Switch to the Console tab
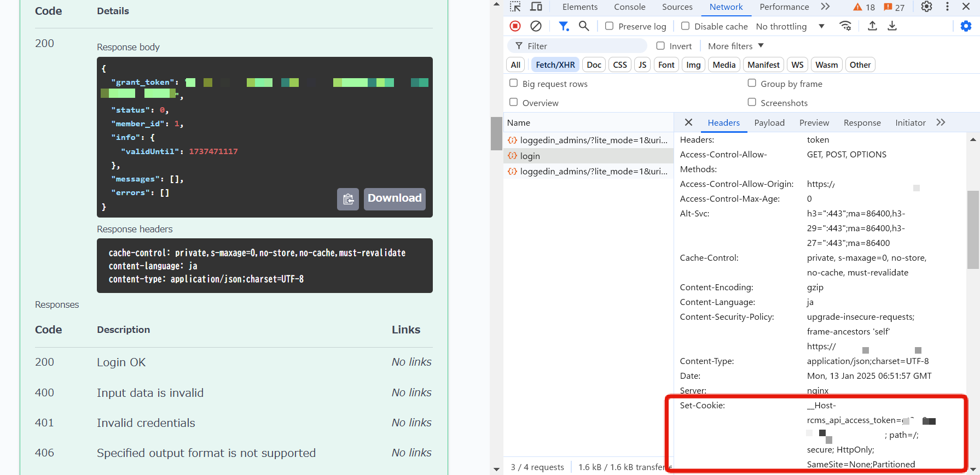 click(629, 7)
